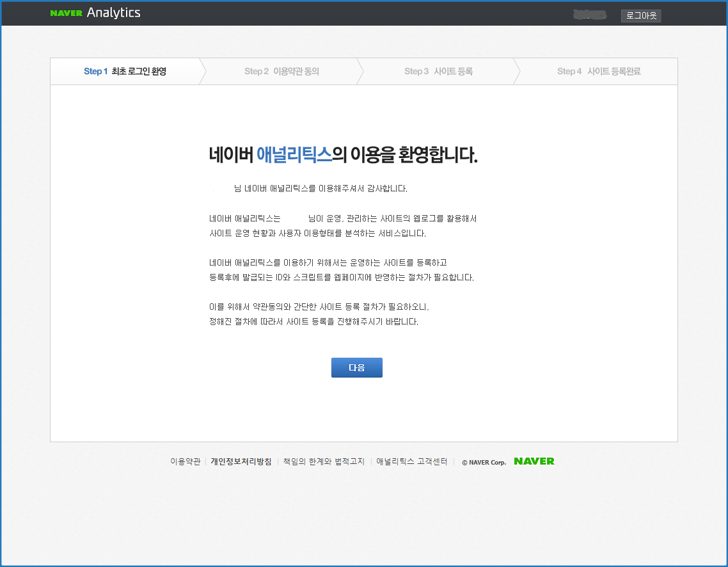Click the last line ending 진행해주시기 바랍니다
728x567 pixels.
pyautogui.click(x=313, y=322)
